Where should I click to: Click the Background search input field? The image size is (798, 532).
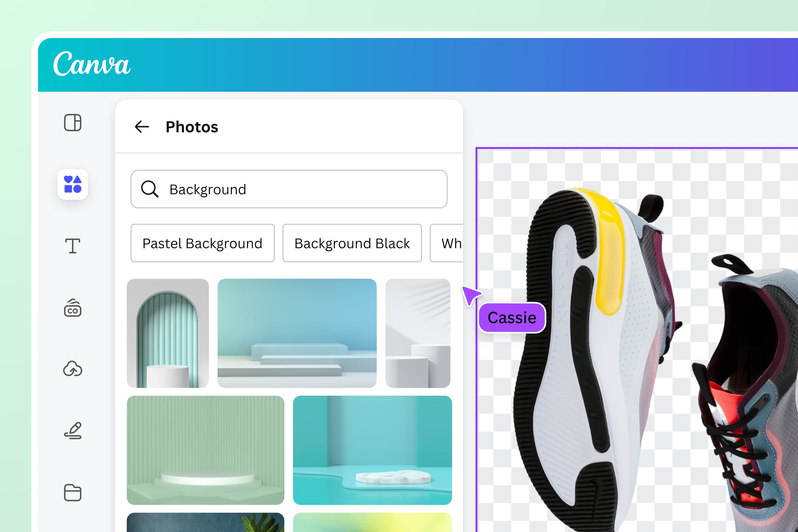[271, 189]
